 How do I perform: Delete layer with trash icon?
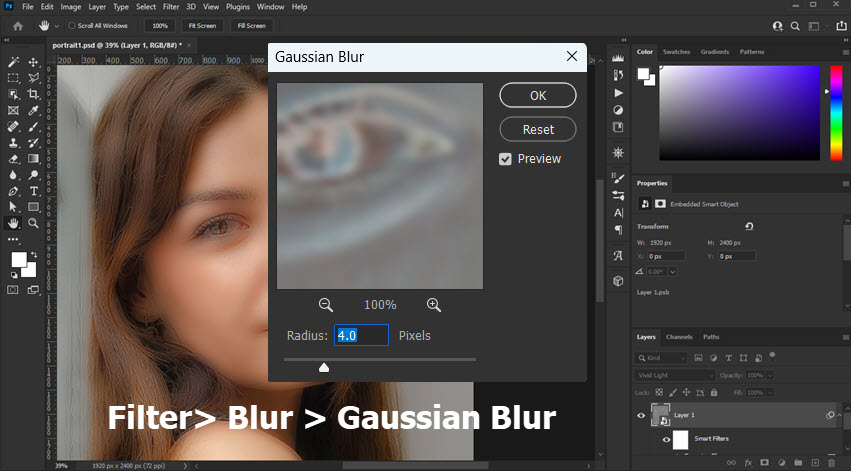[x=831, y=463]
